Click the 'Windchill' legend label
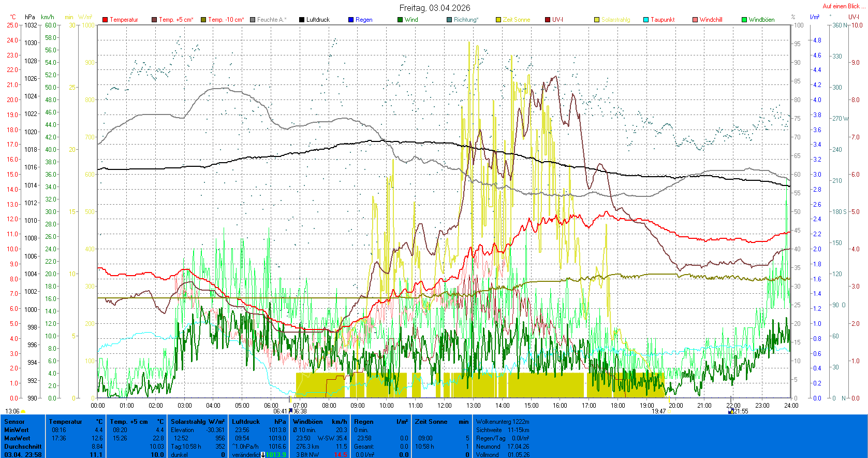 (x=711, y=20)
